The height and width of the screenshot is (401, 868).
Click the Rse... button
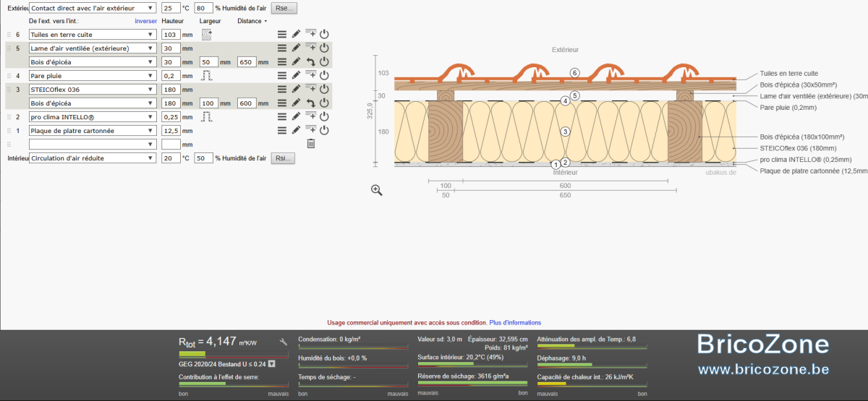[x=284, y=8]
